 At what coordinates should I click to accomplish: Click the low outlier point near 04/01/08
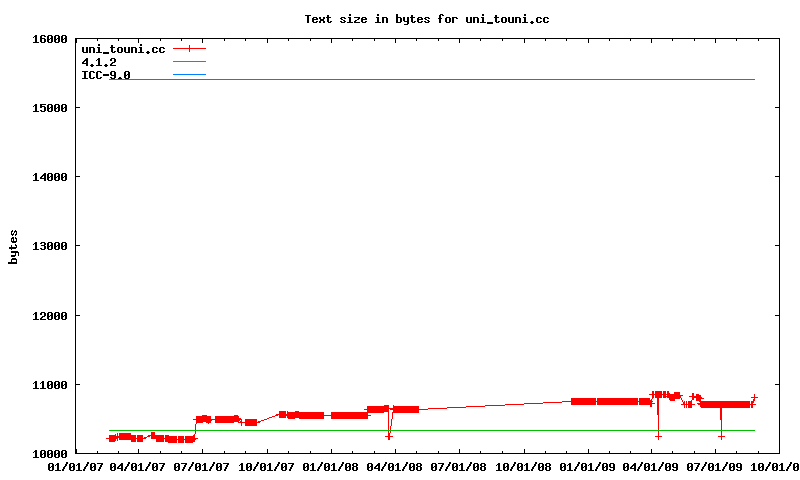[x=389, y=436]
